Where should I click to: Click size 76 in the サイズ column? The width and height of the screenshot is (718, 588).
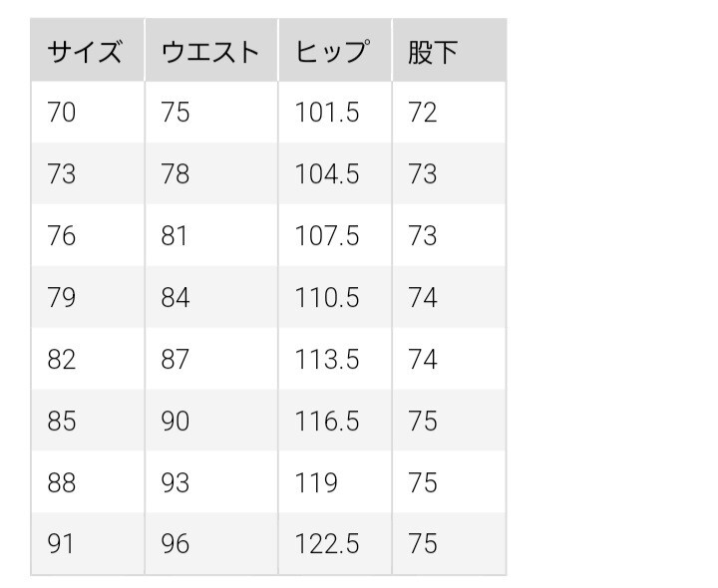point(61,236)
